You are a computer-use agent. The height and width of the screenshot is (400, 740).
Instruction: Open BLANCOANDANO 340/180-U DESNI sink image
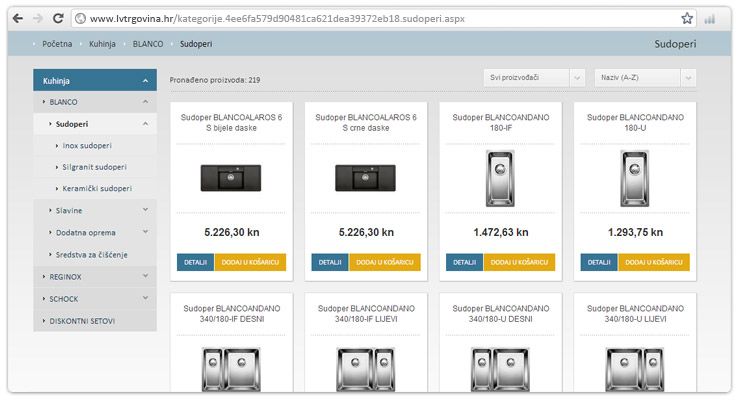point(500,369)
